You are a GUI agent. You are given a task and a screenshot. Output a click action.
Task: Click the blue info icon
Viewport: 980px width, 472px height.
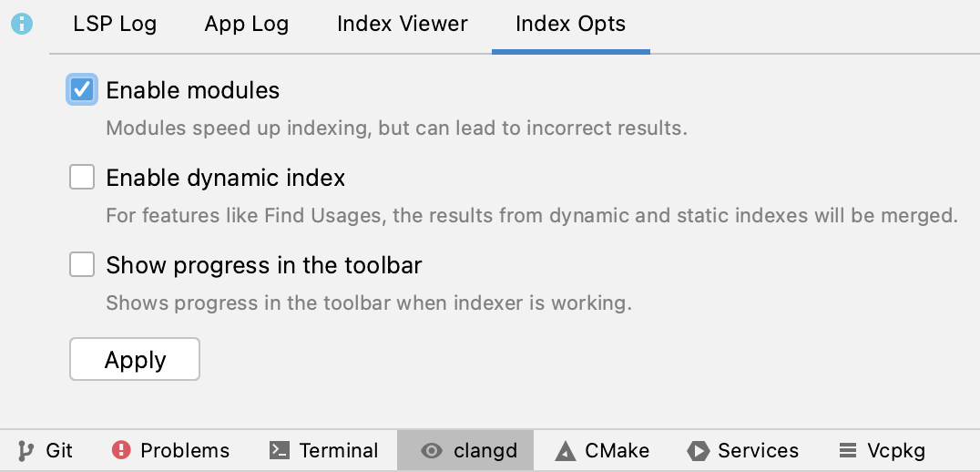tap(22, 25)
